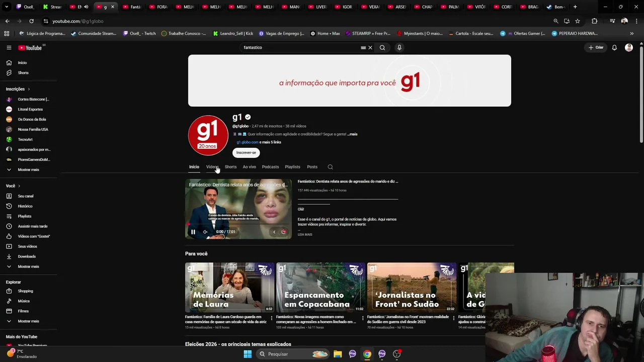Select the channel Início tab
The image size is (644, 362).
pos(194,167)
